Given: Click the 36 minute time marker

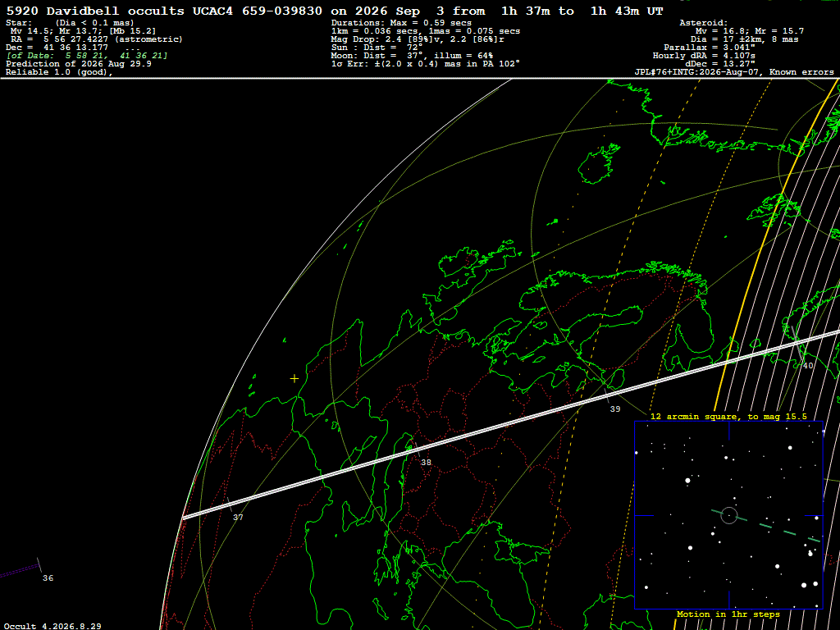Looking at the screenshot, I should 48,578.
